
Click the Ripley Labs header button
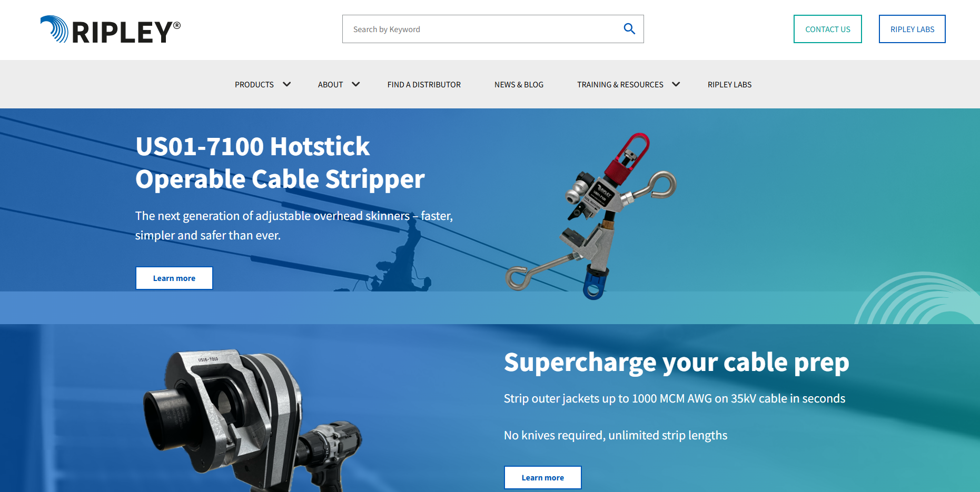tap(912, 29)
